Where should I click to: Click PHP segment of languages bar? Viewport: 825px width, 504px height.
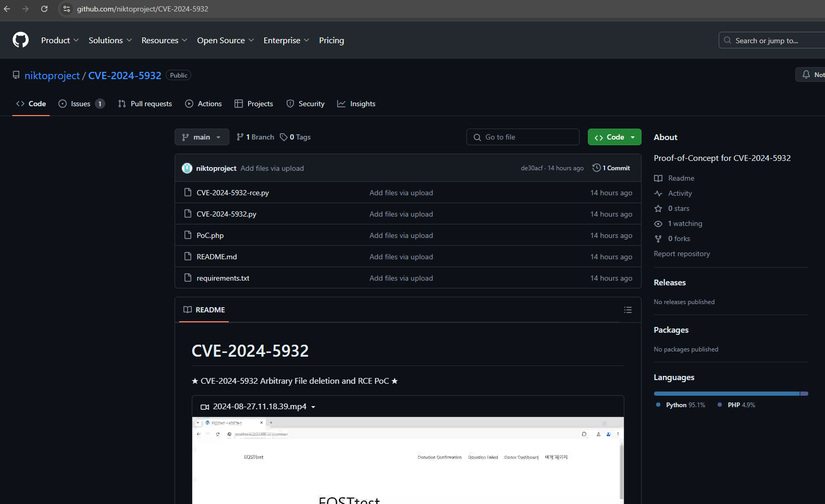pos(804,394)
